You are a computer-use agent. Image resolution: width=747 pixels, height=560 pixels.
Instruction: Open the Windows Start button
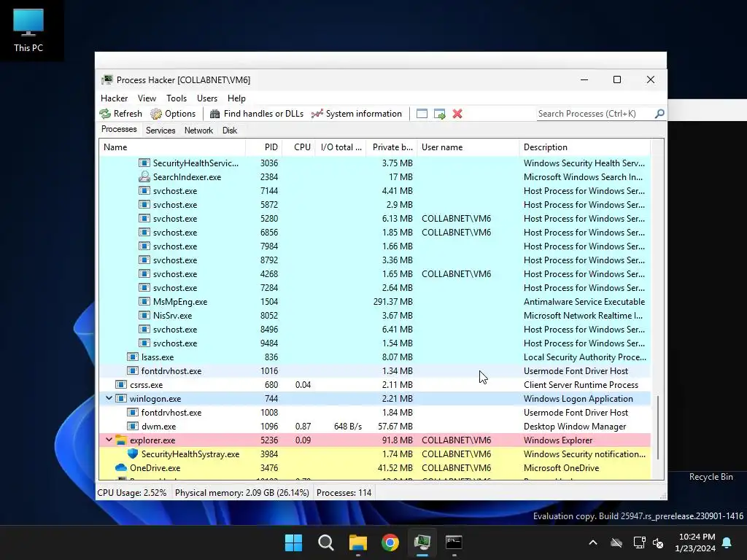coord(293,542)
